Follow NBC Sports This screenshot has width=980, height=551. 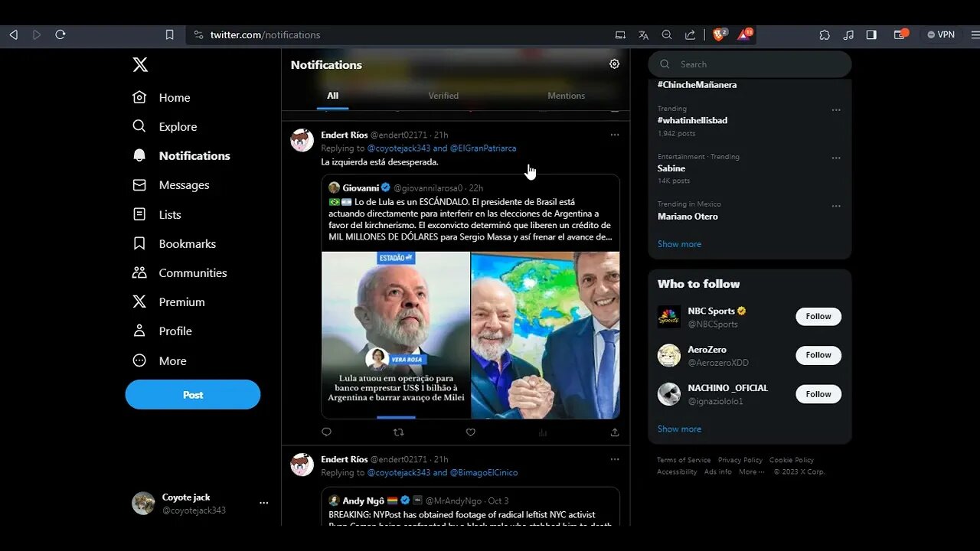click(x=818, y=317)
